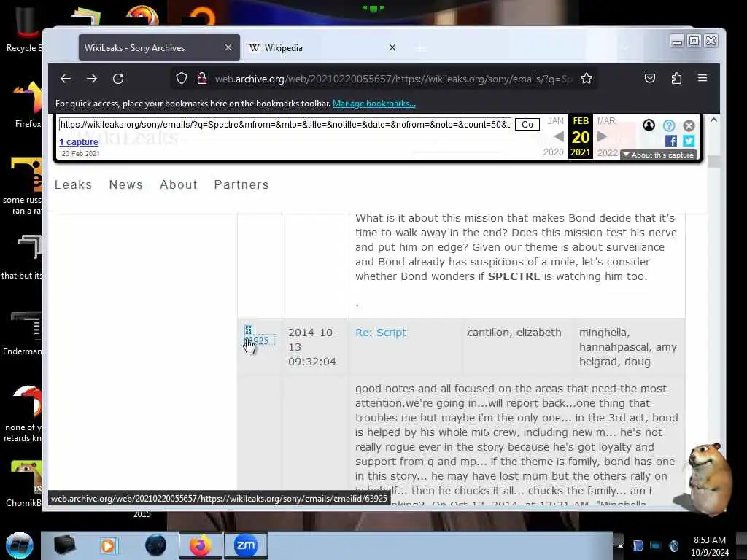
Task: Select JAN month in Wayback toolbar
Action: coord(555,121)
